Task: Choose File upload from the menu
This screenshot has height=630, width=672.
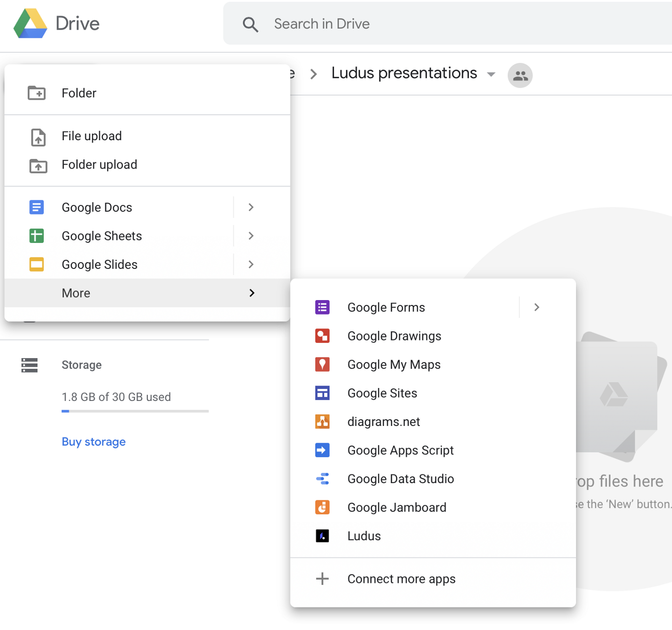Action: click(92, 136)
